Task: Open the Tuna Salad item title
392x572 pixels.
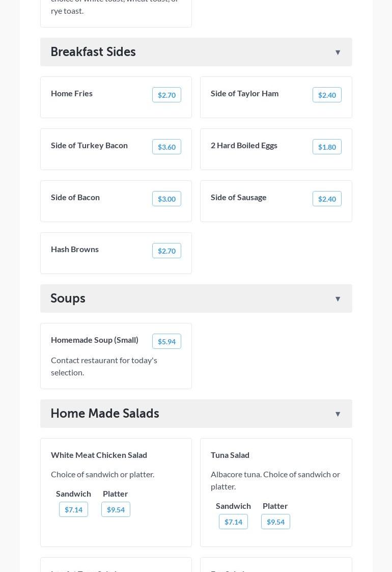Action: click(x=230, y=455)
